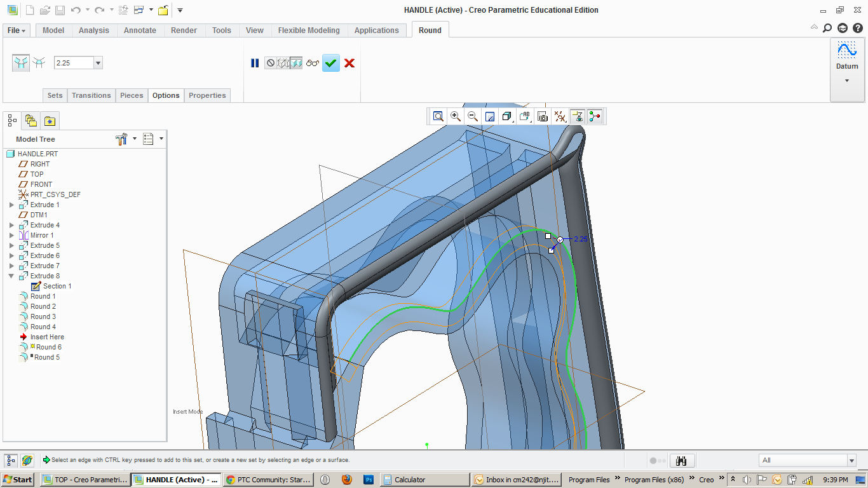Toggle the model tree display icon in status bar
868x488 pixels.
tap(11, 460)
